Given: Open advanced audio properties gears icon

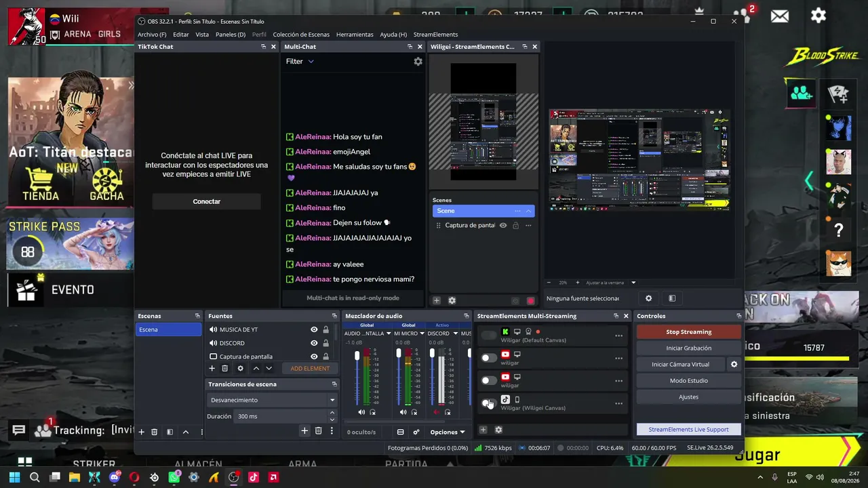Looking at the screenshot, I should pos(416,432).
